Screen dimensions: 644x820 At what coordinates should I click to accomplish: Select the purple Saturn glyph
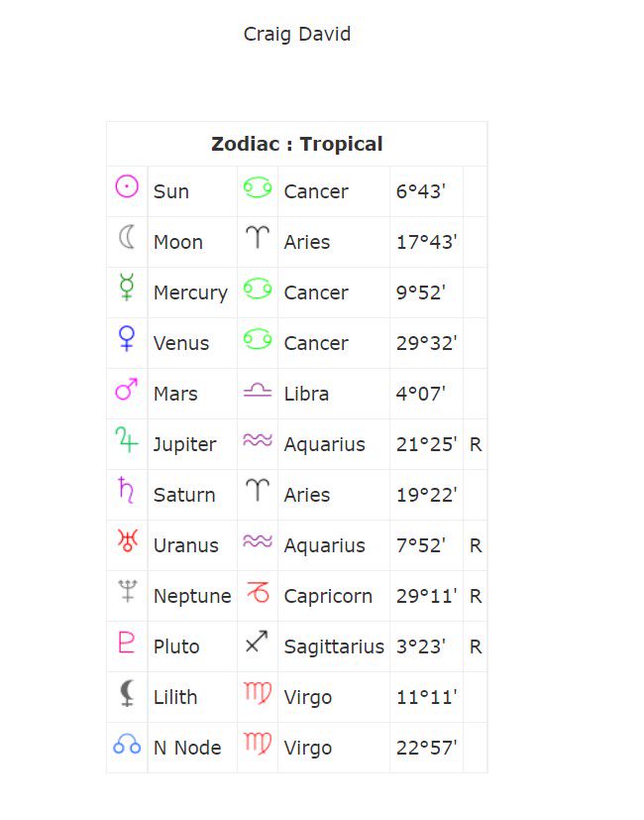[x=126, y=490]
